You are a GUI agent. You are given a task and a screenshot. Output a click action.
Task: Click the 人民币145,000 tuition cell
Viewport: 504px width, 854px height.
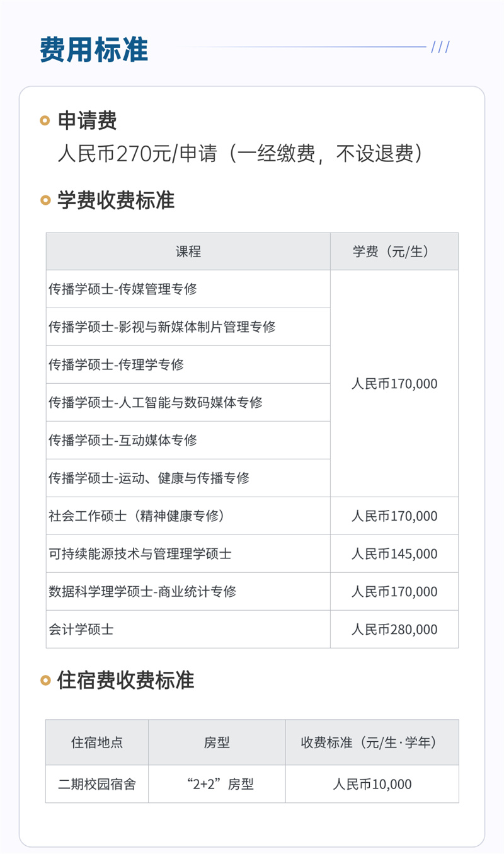(394, 554)
